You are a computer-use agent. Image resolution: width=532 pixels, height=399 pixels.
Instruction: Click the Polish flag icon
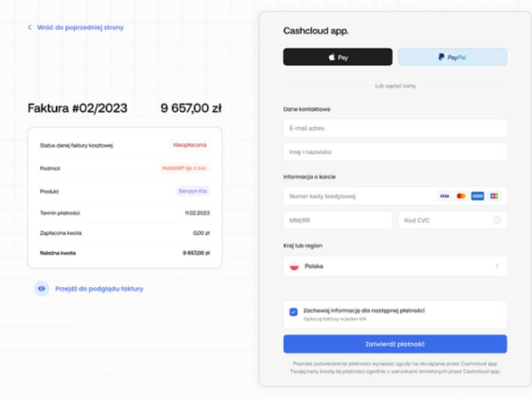click(x=294, y=267)
